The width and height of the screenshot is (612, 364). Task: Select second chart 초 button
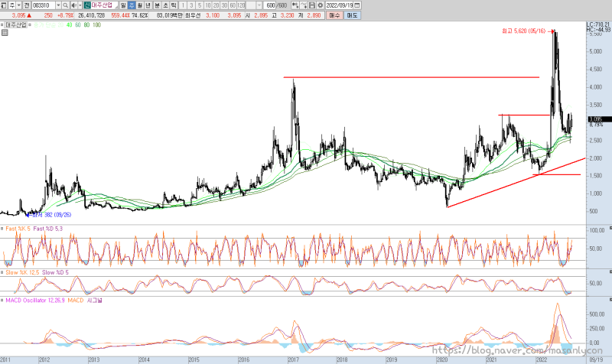point(165,5)
